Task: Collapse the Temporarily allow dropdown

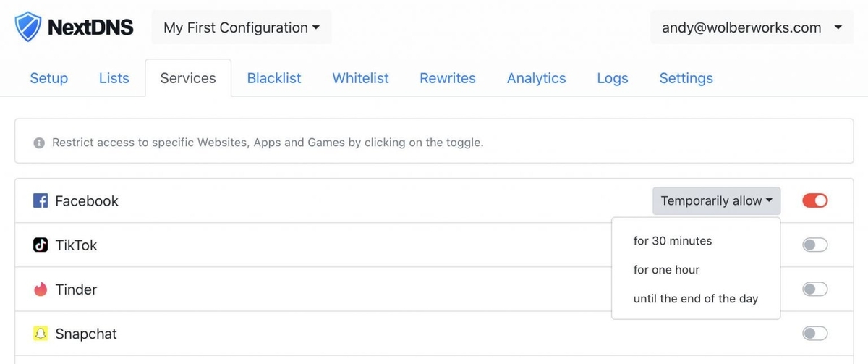Action: coord(716,200)
